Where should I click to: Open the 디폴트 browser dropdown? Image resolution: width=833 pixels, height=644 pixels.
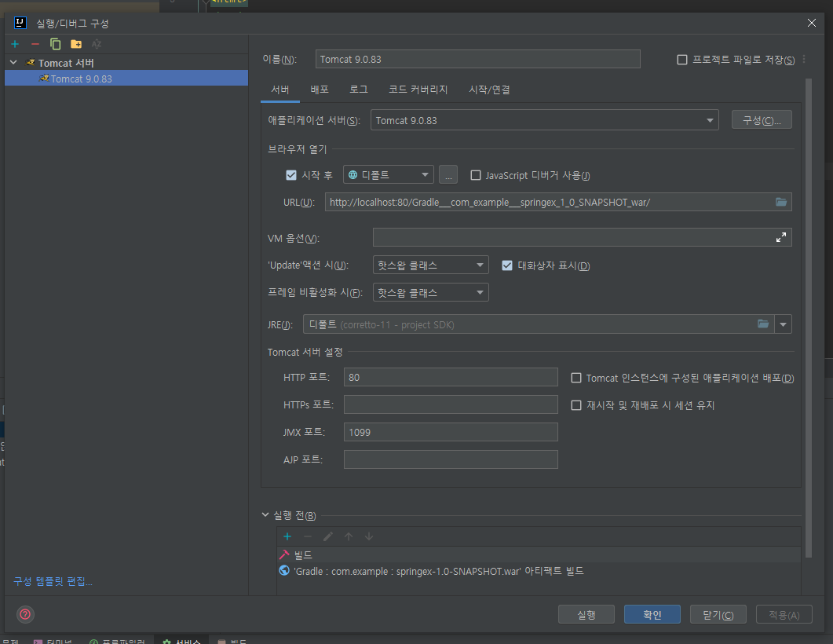coord(389,175)
